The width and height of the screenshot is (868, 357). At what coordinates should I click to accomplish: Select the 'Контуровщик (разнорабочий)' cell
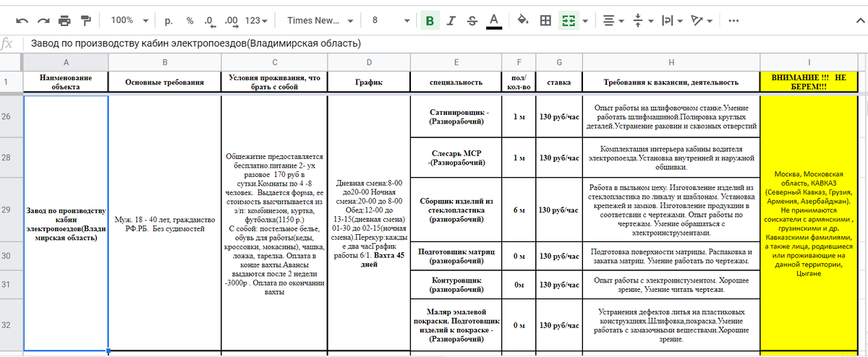pyautogui.click(x=456, y=283)
